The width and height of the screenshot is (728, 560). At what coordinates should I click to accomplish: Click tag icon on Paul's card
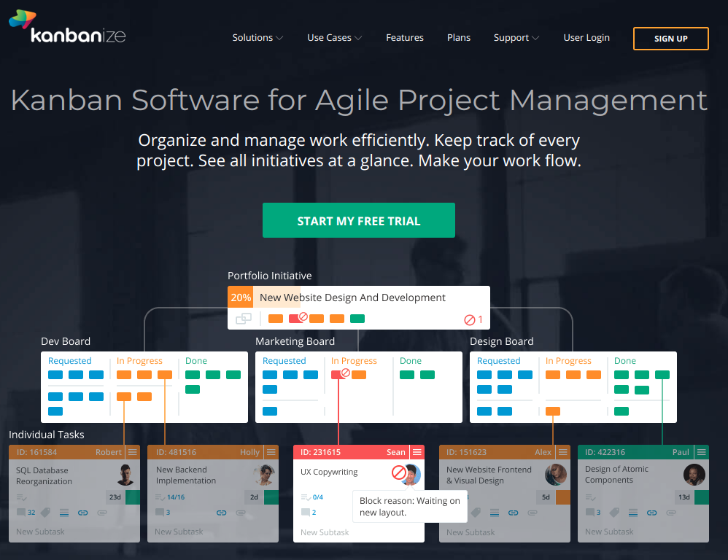[x=614, y=513]
